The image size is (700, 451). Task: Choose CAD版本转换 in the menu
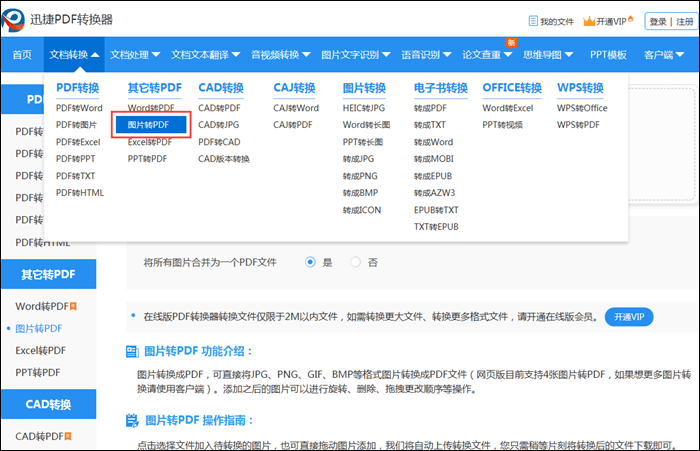(224, 159)
